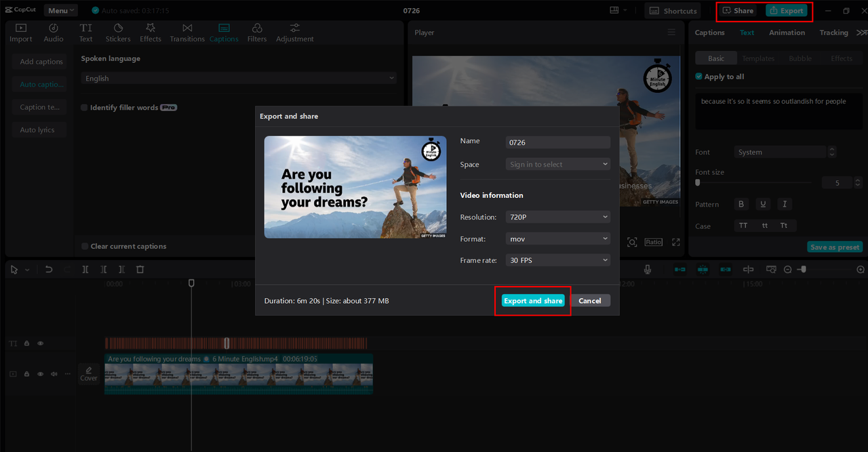The height and width of the screenshot is (452, 868).
Task: Open the Import media tab
Action: point(20,33)
